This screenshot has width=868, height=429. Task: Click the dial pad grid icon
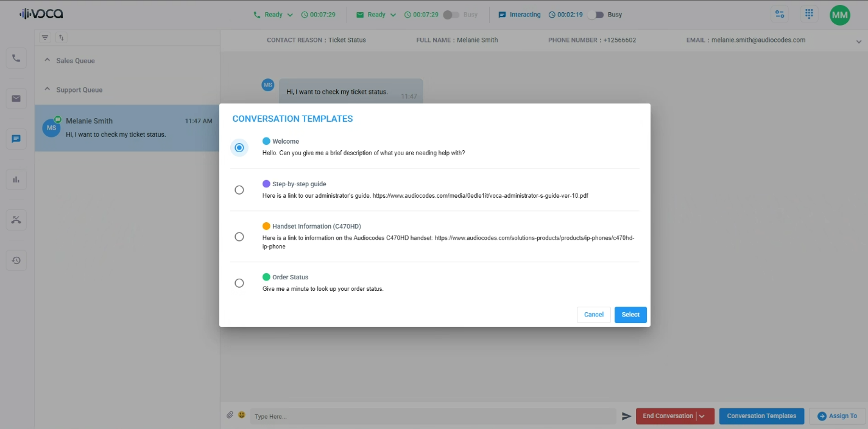(809, 14)
